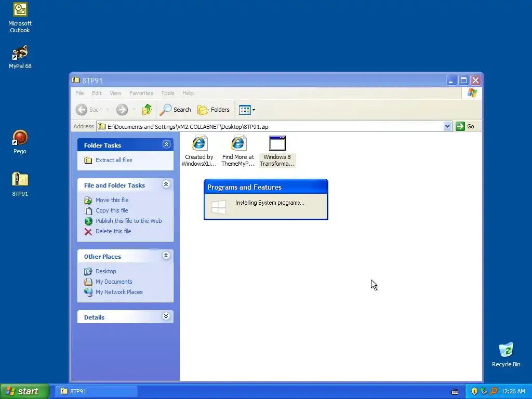Select Find More at ThemeMyP... shortcut file
The height and width of the screenshot is (399, 532).
(238, 151)
